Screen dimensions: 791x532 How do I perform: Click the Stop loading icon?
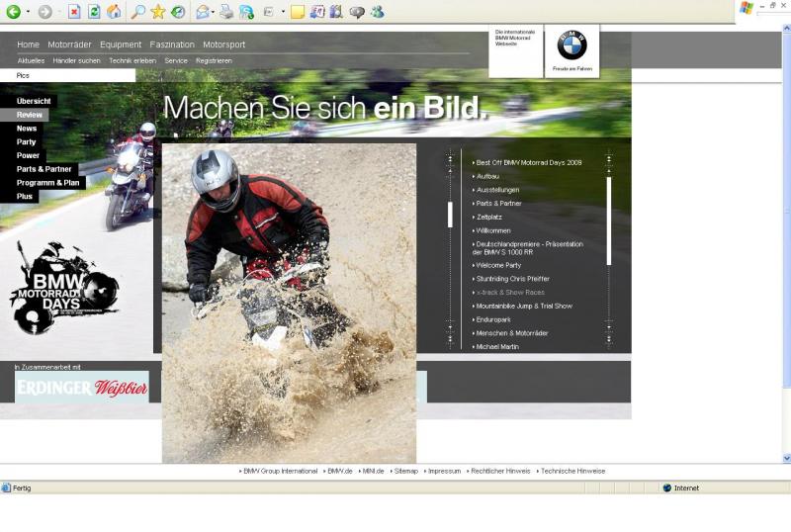(74, 12)
